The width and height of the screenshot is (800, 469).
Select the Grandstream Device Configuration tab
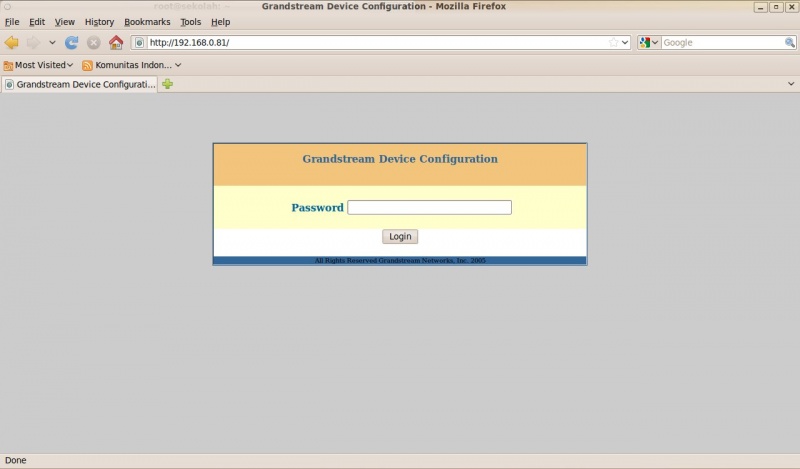(x=80, y=84)
